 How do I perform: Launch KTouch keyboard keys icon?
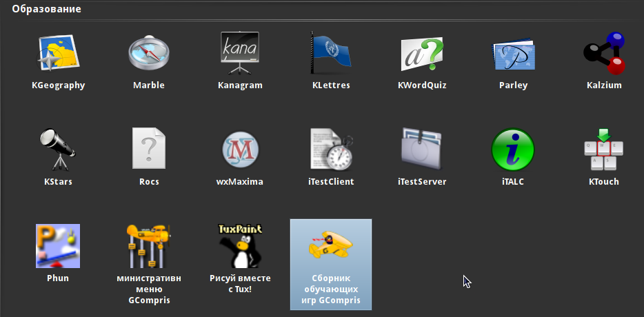pos(604,149)
